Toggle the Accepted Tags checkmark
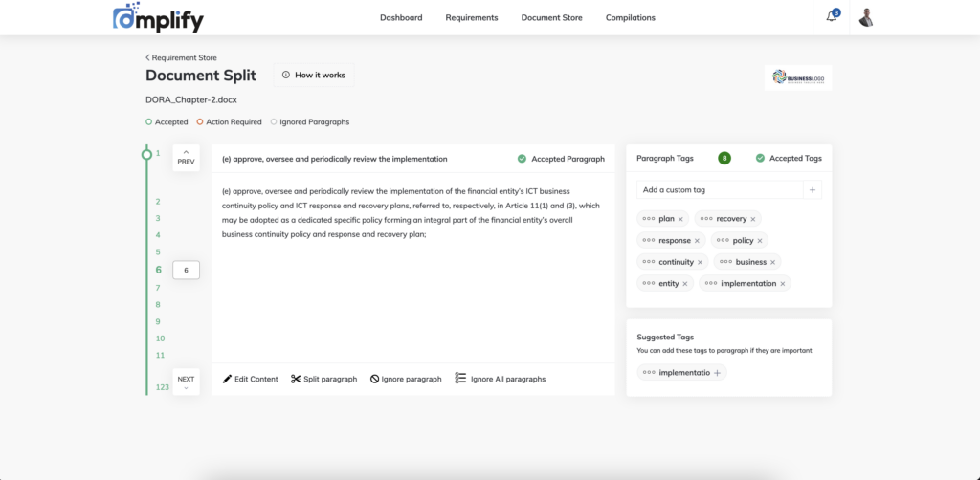980x480 pixels. [x=760, y=158]
